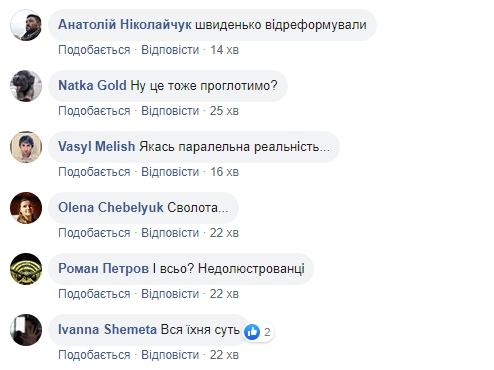Click the 14 хв timestamp
The width and height of the screenshot is (494, 370).
point(224,50)
